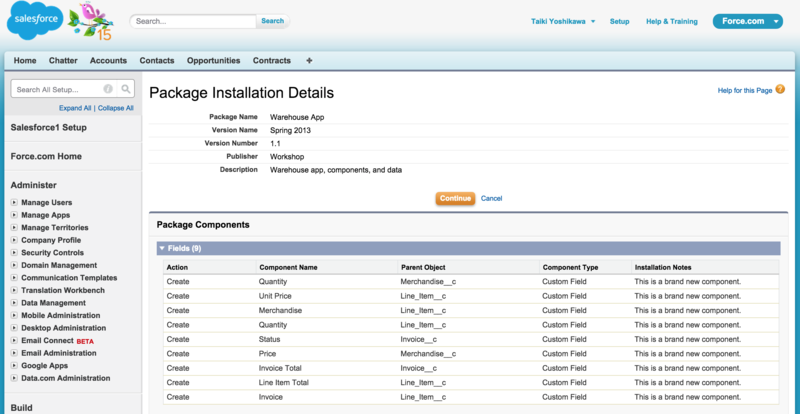
Task: Open the Force.com app menu dropdown
Action: [747, 21]
